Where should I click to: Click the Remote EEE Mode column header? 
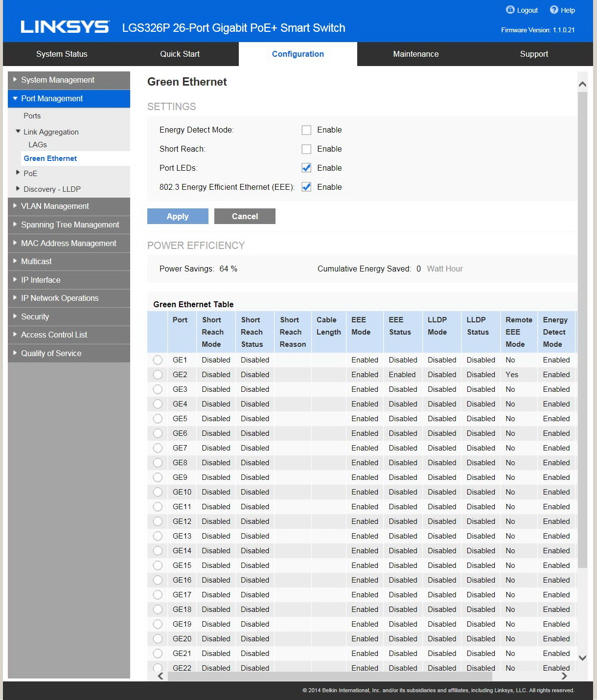[519, 332]
